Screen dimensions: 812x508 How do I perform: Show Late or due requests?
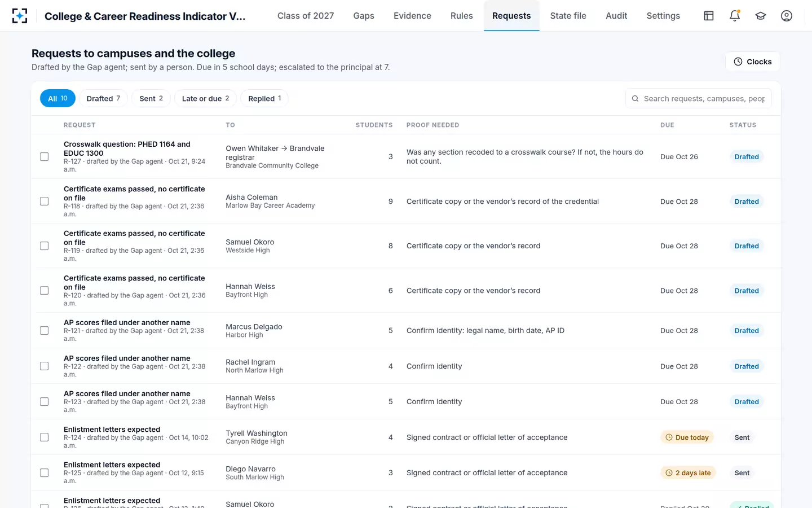205,98
